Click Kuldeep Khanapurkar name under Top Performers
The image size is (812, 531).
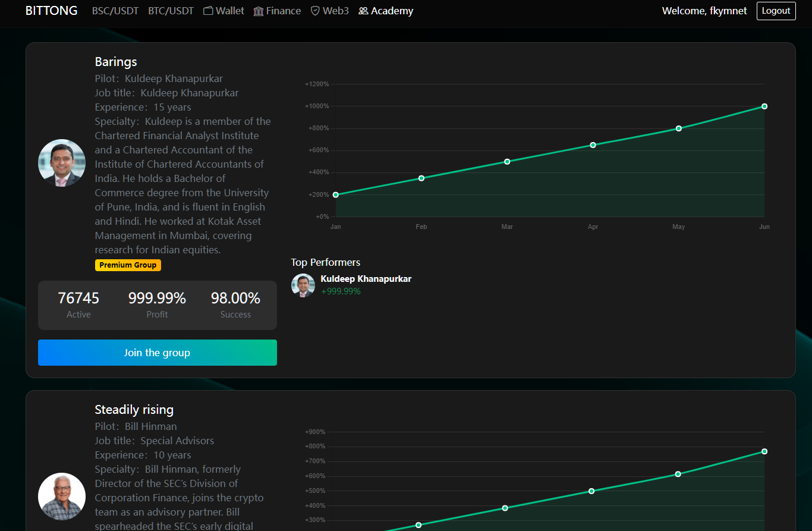(366, 279)
